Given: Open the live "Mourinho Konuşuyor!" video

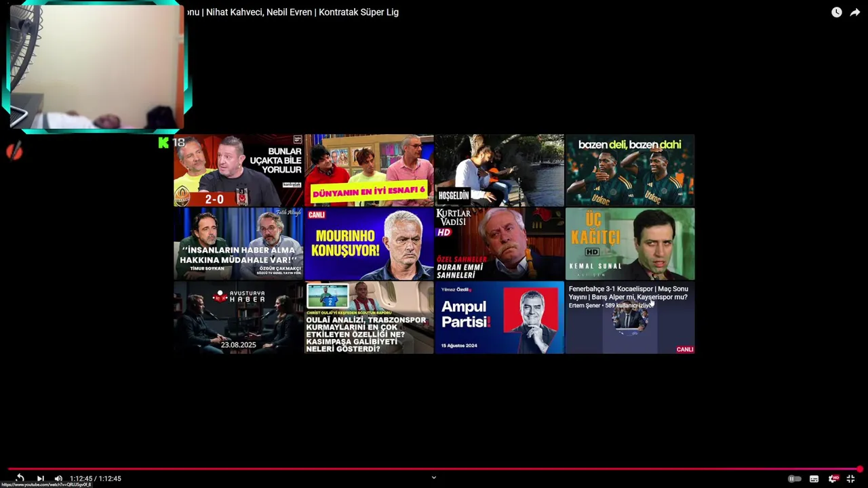Looking at the screenshot, I should point(369,244).
